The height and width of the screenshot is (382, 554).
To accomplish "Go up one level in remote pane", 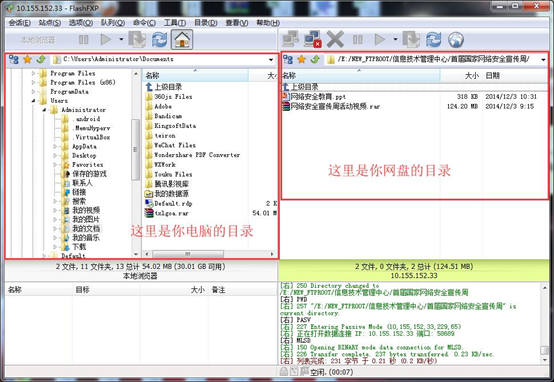I will click(x=315, y=59).
